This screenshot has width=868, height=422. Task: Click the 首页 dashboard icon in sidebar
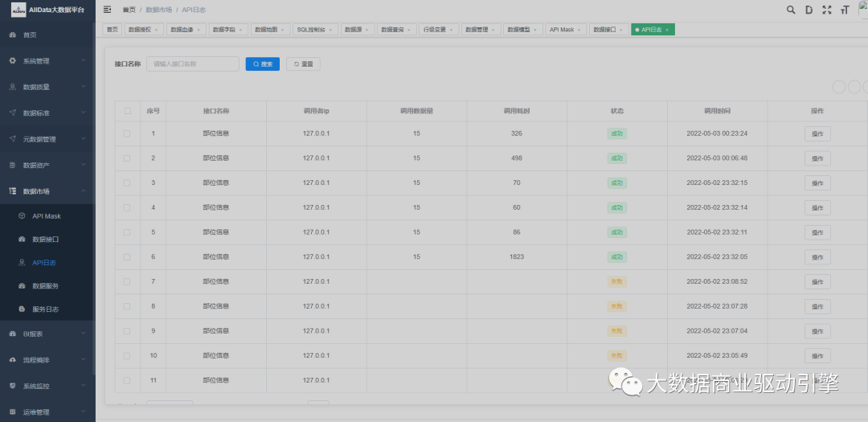(x=12, y=35)
